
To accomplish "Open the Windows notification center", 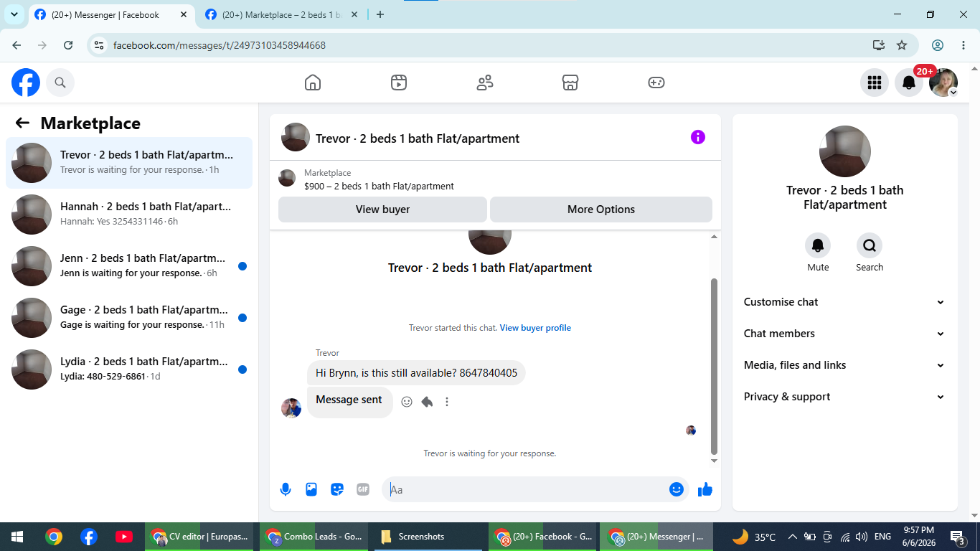I will click(x=958, y=537).
